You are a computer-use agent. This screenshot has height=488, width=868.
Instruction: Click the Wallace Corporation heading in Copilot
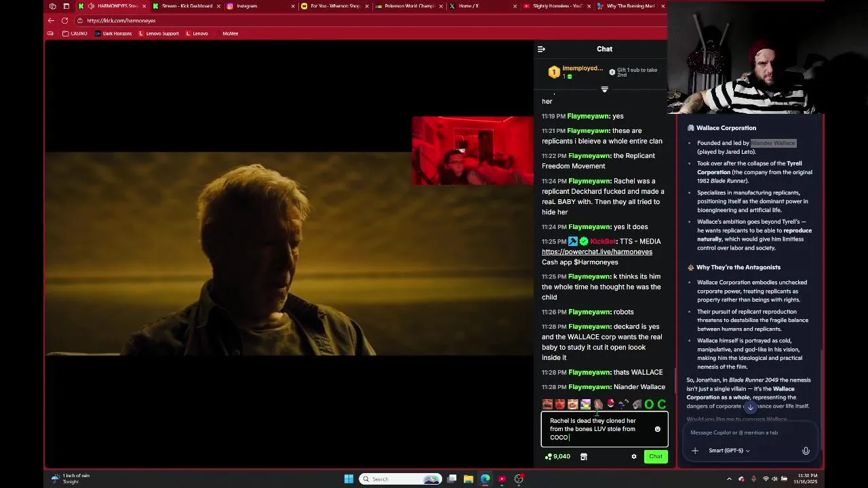[726, 128]
